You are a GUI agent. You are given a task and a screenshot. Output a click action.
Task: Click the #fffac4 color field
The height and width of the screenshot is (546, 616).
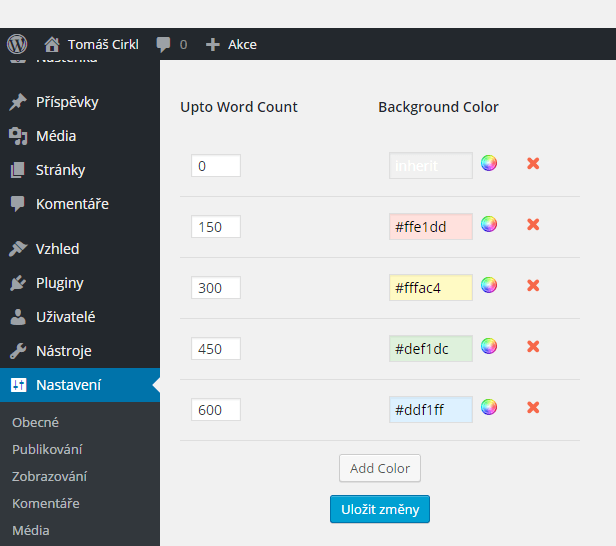click(x=431, y=288)
